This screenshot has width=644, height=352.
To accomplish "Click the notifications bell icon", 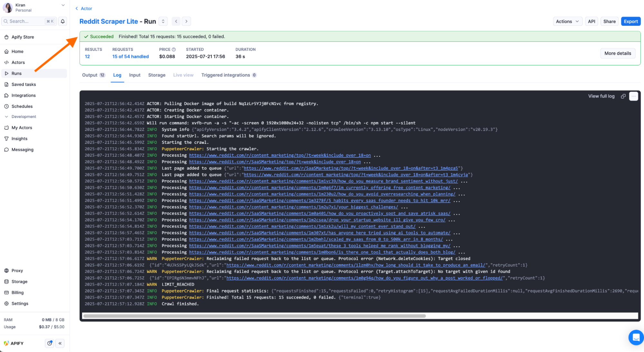I will [x=63, y=21].
